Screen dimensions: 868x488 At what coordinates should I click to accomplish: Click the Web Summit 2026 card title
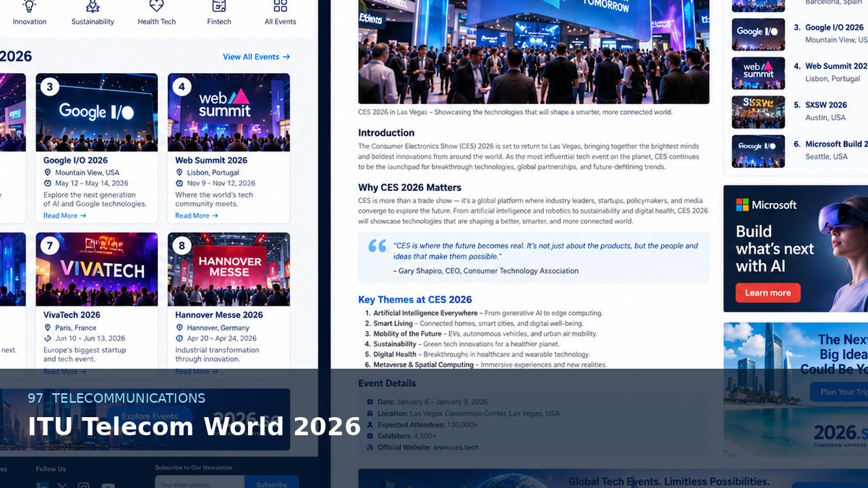(x=211, y=160)
